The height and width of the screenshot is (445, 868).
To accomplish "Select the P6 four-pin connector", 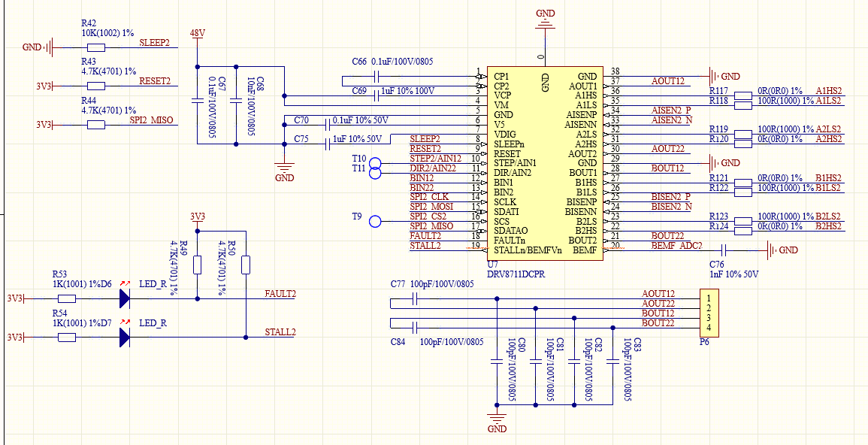I will 709,313.
